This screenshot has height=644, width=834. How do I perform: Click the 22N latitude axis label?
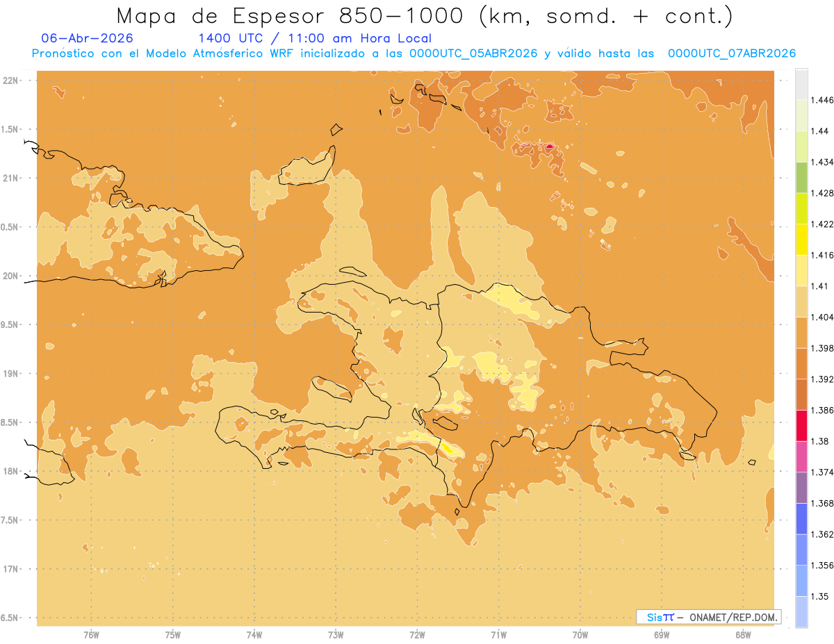[x=11, y=80]
